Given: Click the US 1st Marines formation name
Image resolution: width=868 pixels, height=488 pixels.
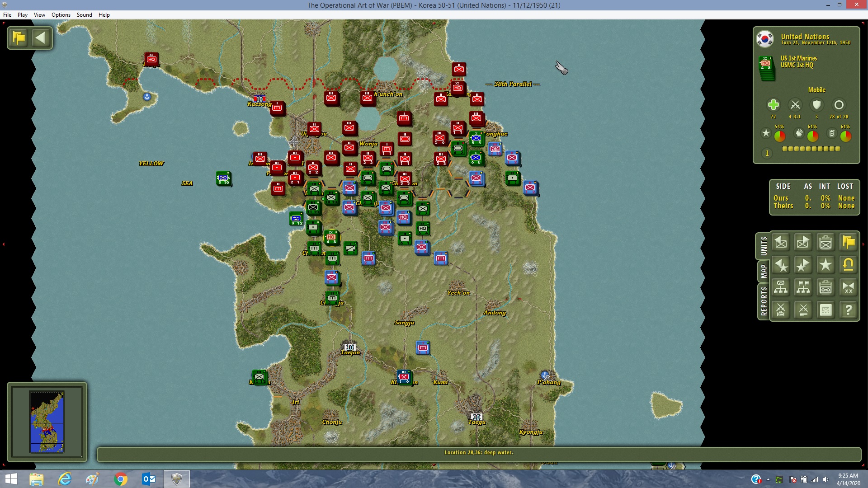Looking at the screenshot, I should [x=799, y=58].
